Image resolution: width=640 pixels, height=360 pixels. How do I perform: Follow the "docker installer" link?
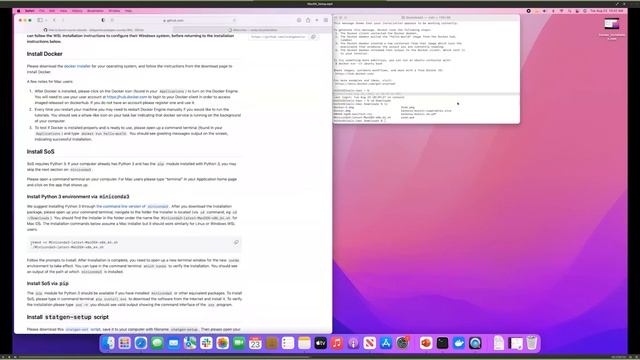77,66
